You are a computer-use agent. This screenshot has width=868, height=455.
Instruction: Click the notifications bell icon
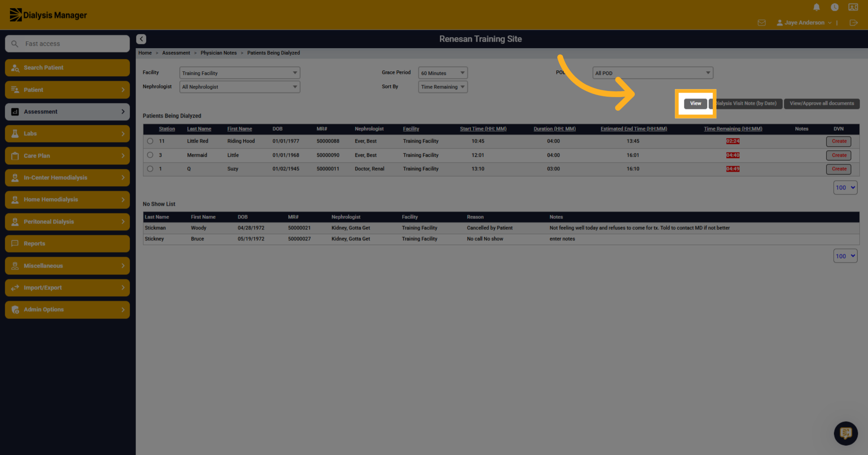click(x=816, y=7)
